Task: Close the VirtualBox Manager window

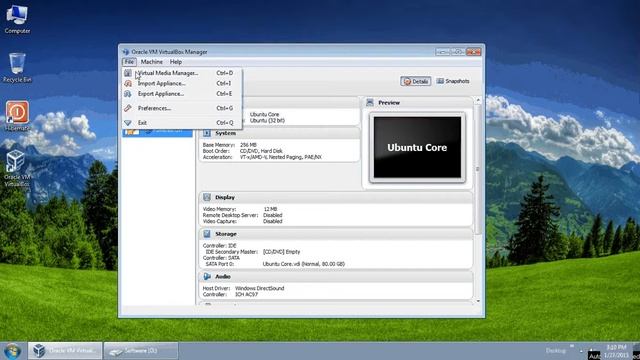Action: point(473,52)
